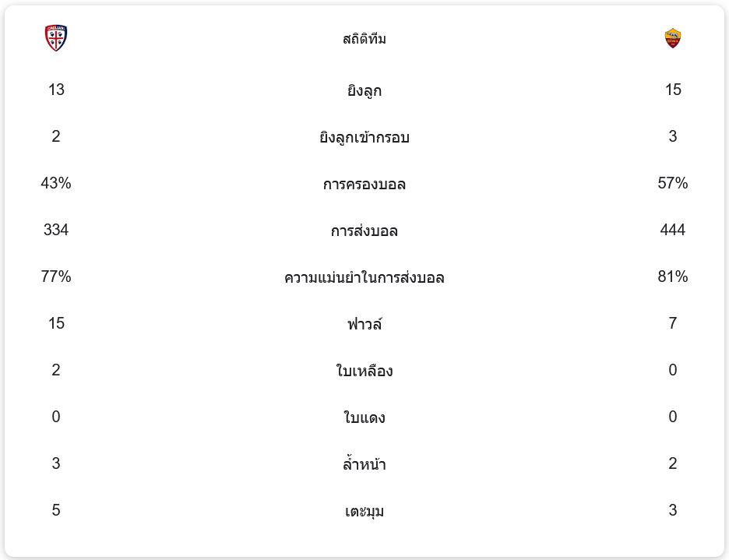Select the 334 passes value
The width and height of the screenshot is (729, 560).
pos(56,231)
